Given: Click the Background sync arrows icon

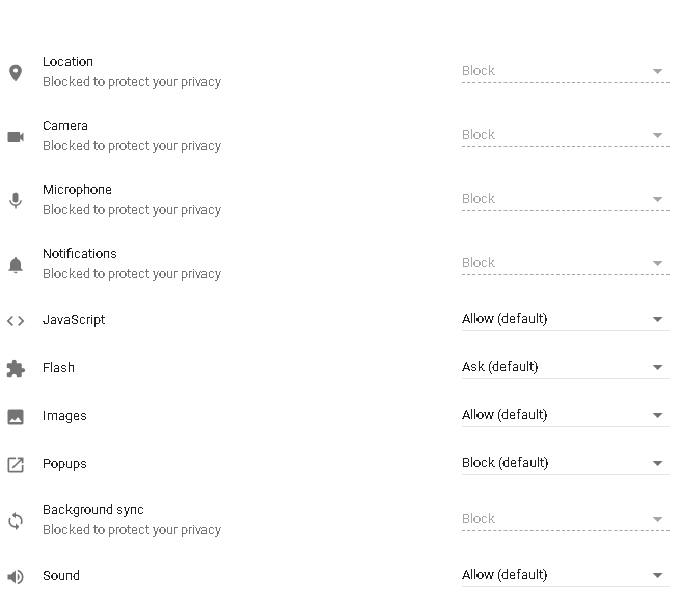Looking at the screenshot, I should tap(16, 521).
